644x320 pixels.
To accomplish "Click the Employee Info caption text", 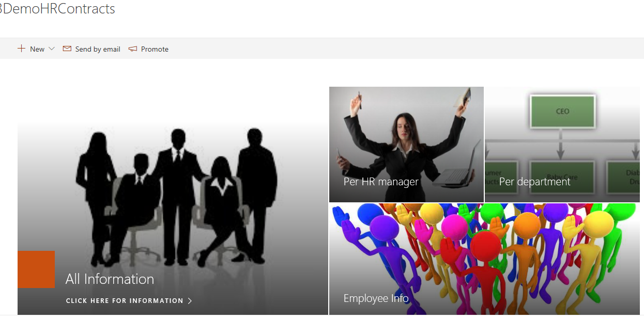I will click(x=376, y=298).
